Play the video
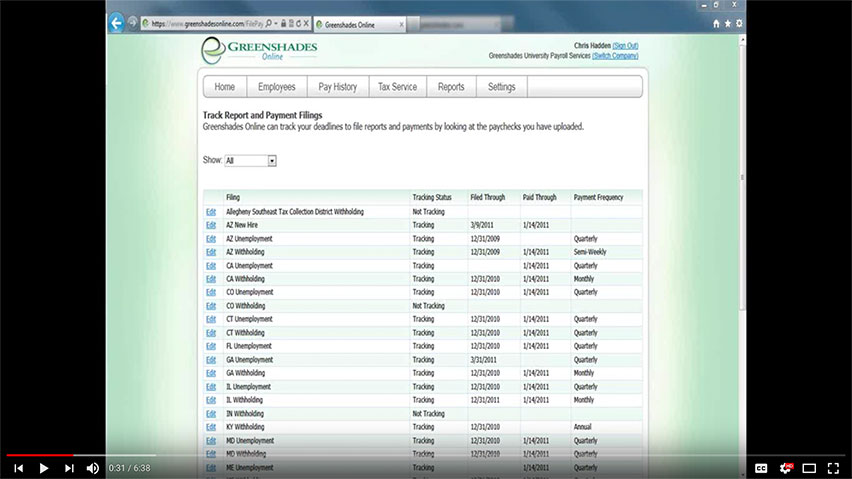This screenshot has height=479, width=852. (43, 468)
